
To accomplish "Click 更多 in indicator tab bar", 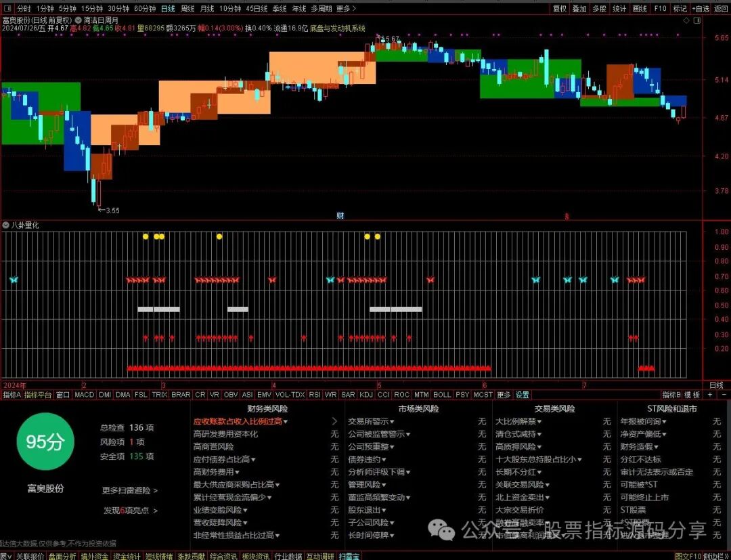I will (504, 395).
